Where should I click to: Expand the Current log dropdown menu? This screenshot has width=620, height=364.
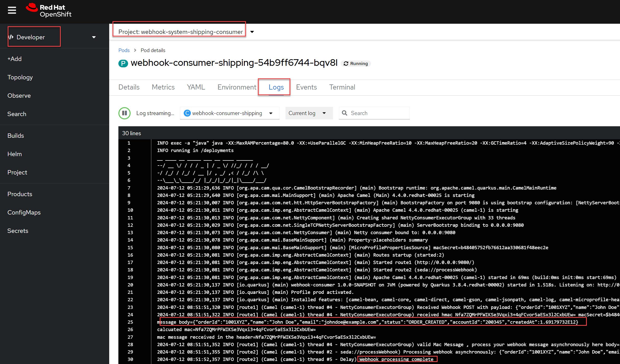[325, 113]
